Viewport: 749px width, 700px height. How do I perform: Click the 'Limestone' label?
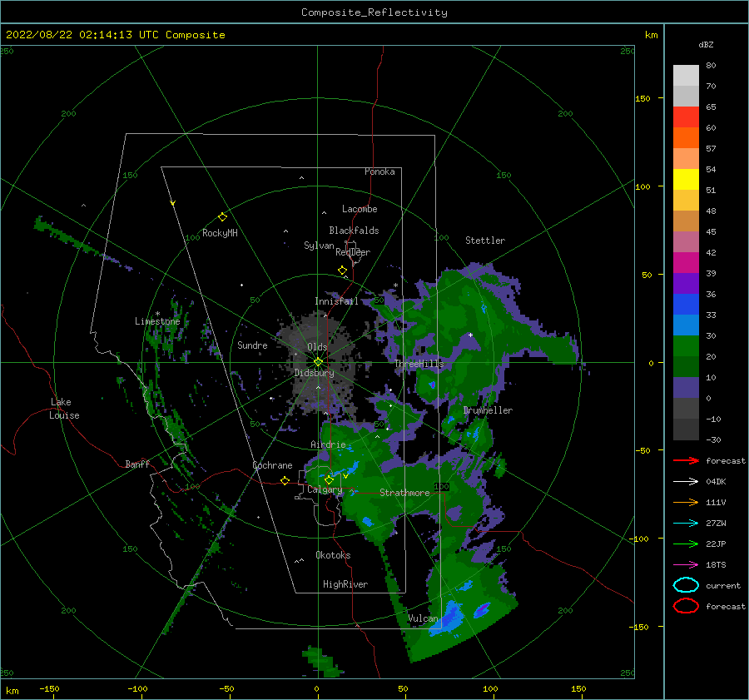click(157, 321)
